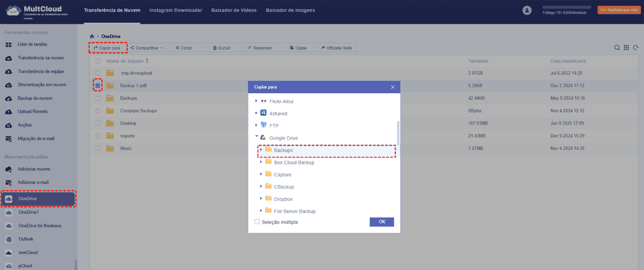Screen dimensions: 644x270
Task: Click the Excluir toolbar button
Action: pyautogui.click(x=221, y=48)
